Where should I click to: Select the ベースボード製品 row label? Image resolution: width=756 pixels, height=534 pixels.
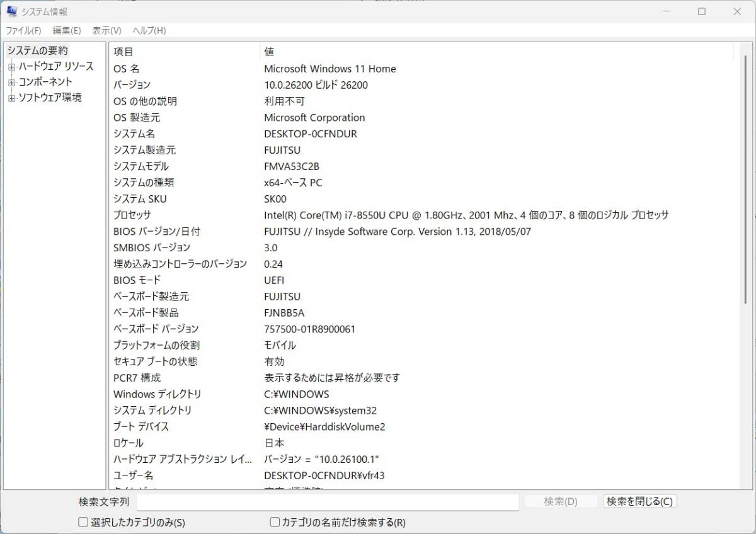pos(146,313)
